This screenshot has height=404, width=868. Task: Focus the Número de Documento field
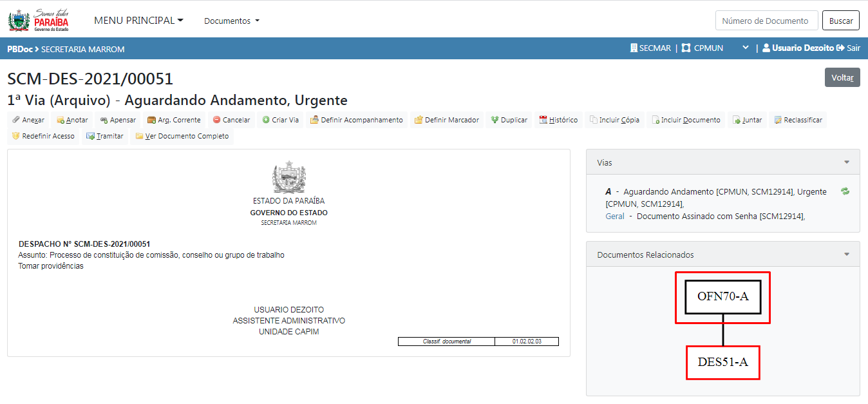[766, 21]
